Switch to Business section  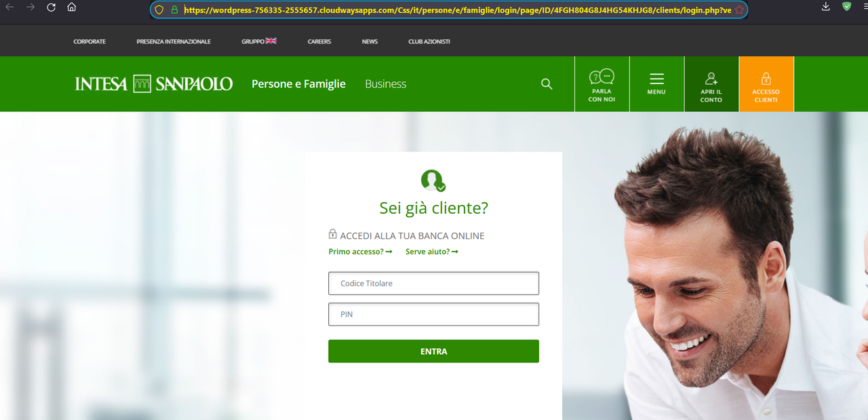click(x=386, y=84)
